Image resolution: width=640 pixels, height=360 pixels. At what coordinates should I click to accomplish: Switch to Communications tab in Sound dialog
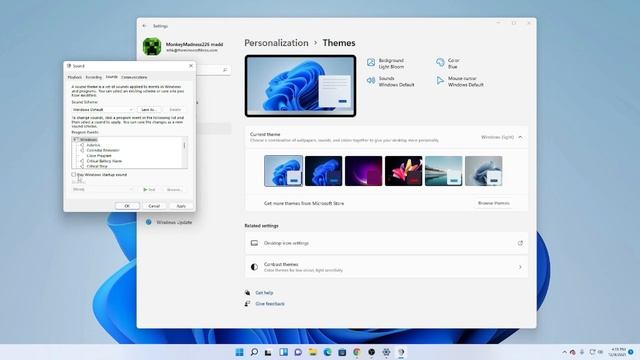[x=134, y=77]
